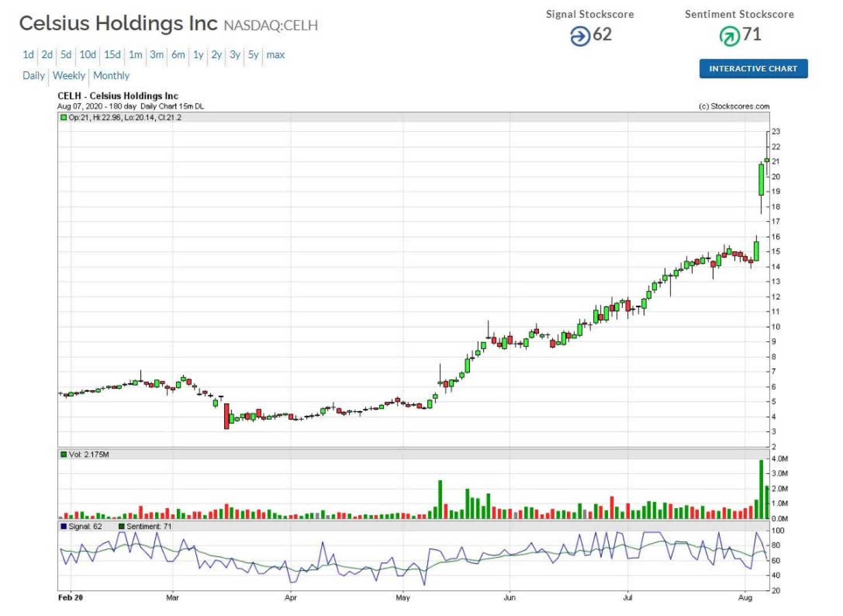Click the Sentiment Stockscore label
Viewport: 843px width, 616px height.
(739, 14)
